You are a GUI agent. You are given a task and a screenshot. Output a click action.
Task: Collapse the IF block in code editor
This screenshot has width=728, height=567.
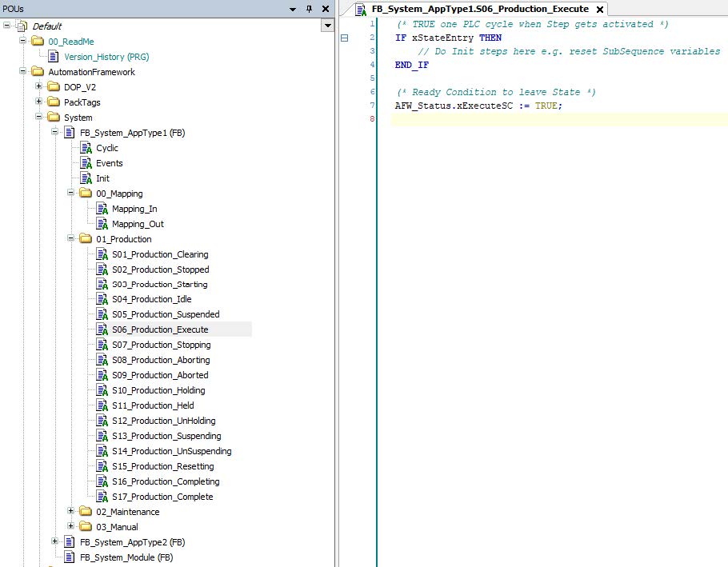(x=345, y=38)
